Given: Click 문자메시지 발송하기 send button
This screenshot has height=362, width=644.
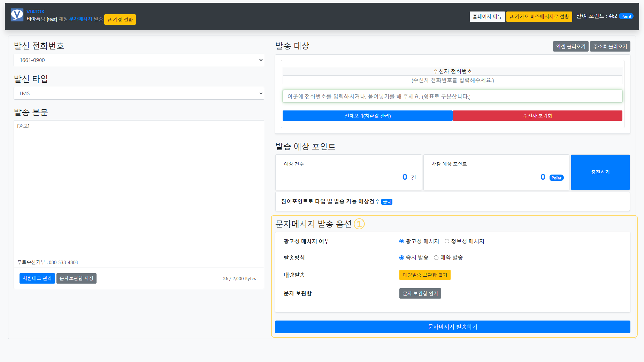Looking at the screenshot, I should (452, 327).
